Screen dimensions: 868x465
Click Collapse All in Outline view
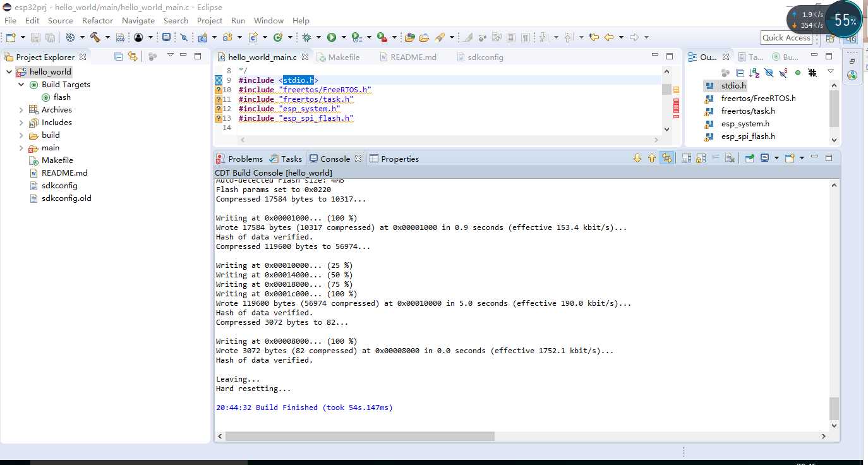click(740, 73)
